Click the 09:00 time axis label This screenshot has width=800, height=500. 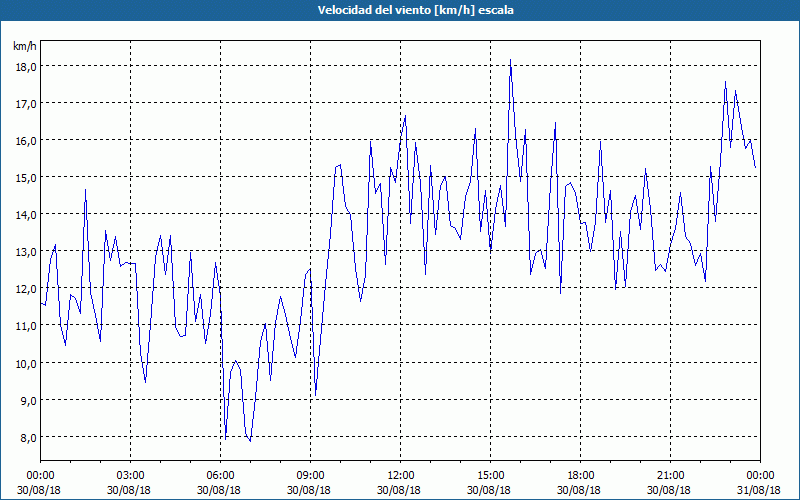310,476
